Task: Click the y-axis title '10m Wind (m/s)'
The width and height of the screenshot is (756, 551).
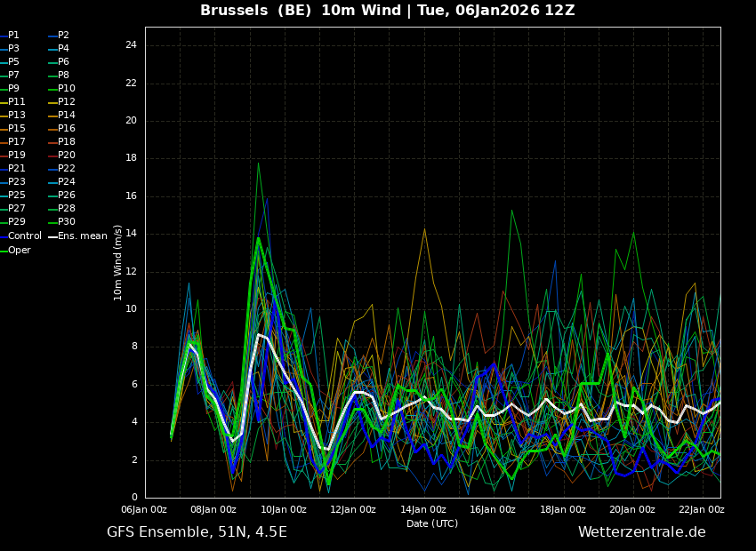Action: click(x=117, y=262)
